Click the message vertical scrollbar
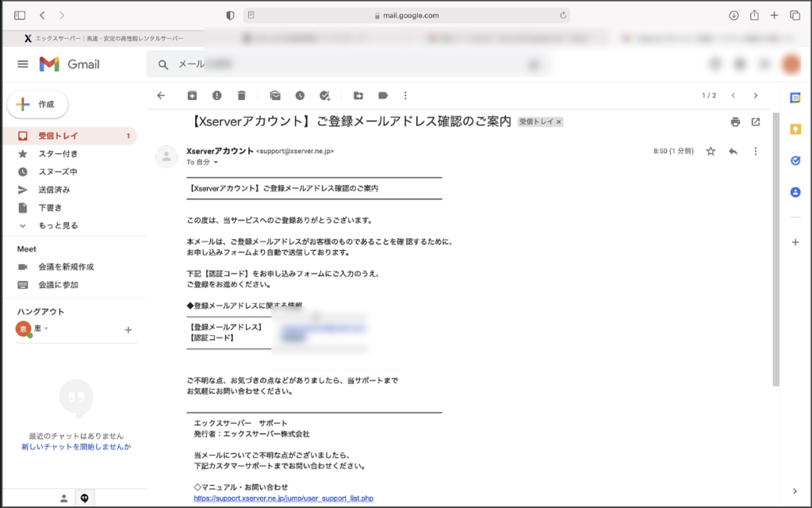Image resolution: width=812 pixels, height=508 pixels. 776,249
